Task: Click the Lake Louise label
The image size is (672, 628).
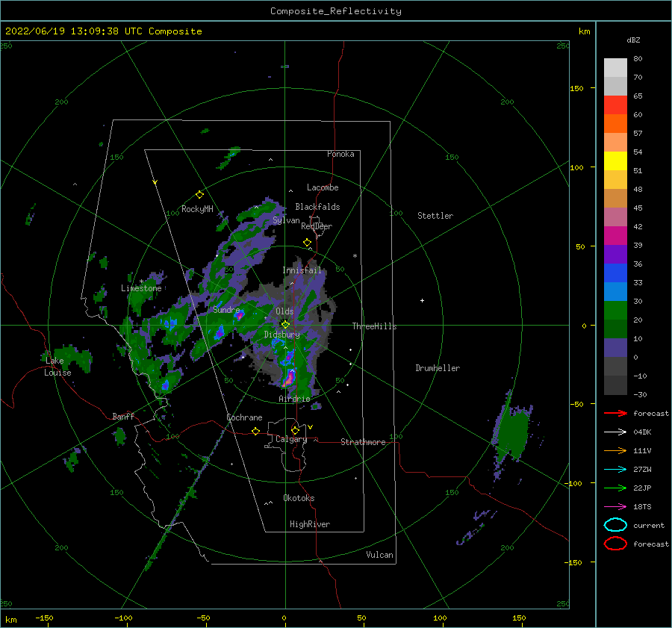Action: (57, 367)
